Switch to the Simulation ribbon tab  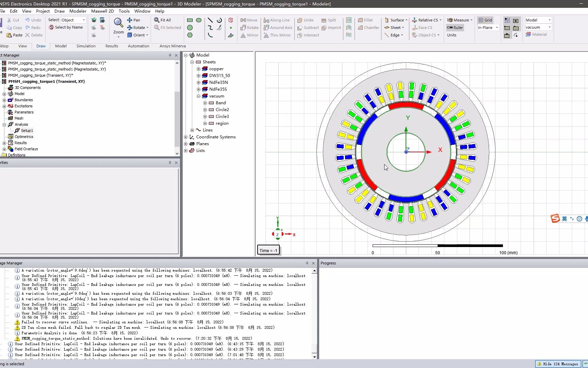86,46
